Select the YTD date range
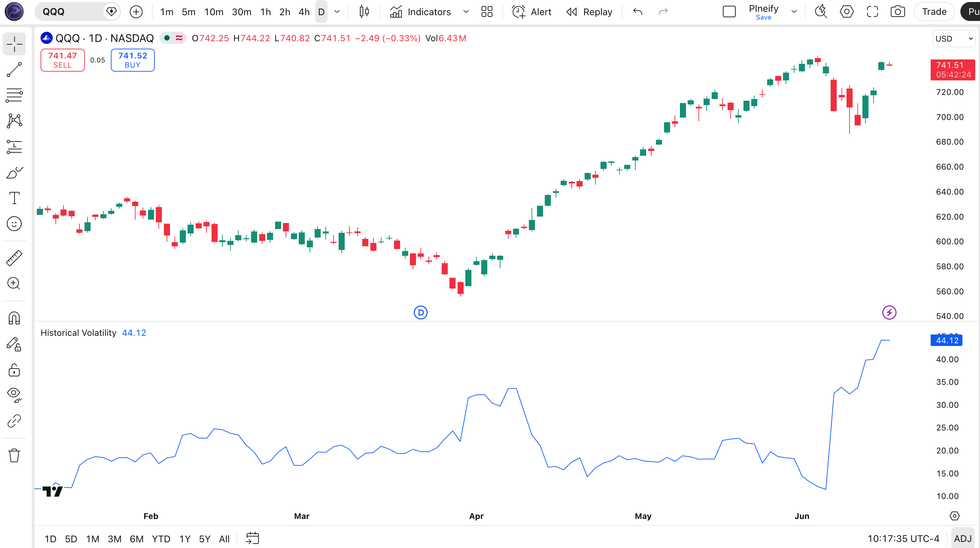The height and width of the screenshot is (548, 980). pyautogui.click(x=161, y=539)
